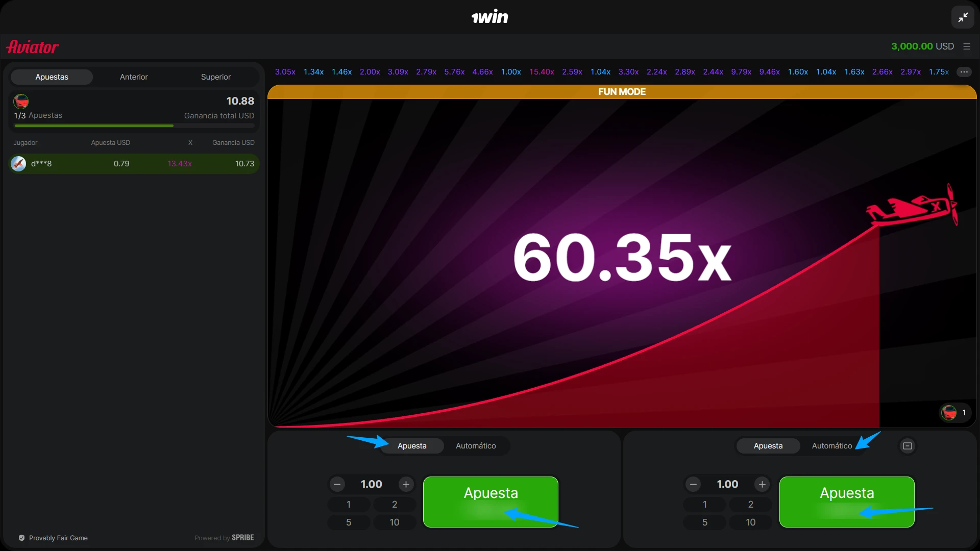The height and width of the screenshot is (551, 980).
Task: Increase the right panel bet amount
Action: [x=762, y=484]
